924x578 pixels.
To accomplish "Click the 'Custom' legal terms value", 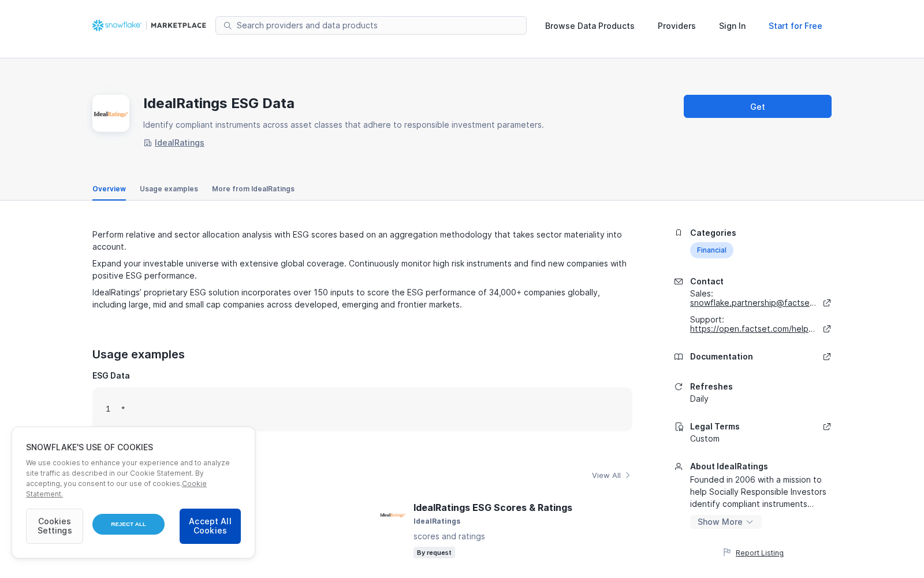I will pyautogui.click(x=705, y=439).
